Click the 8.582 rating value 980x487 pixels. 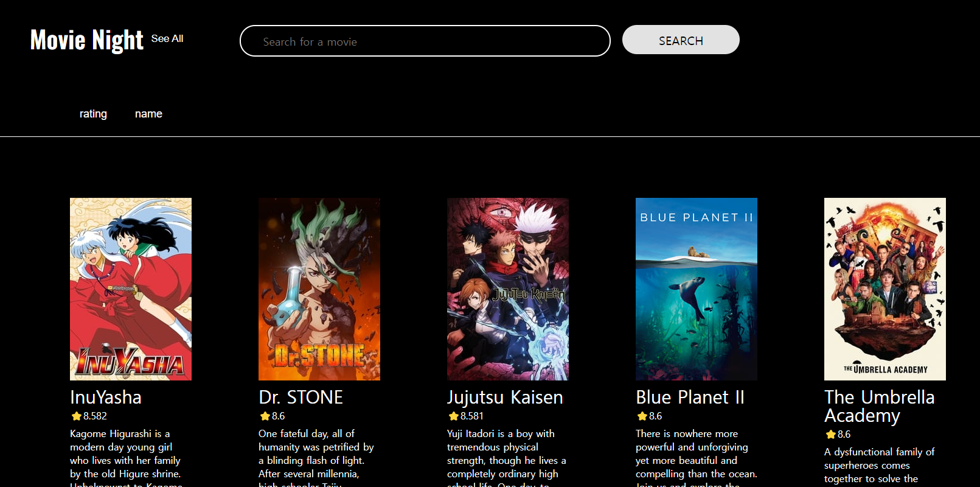(95, 416)
